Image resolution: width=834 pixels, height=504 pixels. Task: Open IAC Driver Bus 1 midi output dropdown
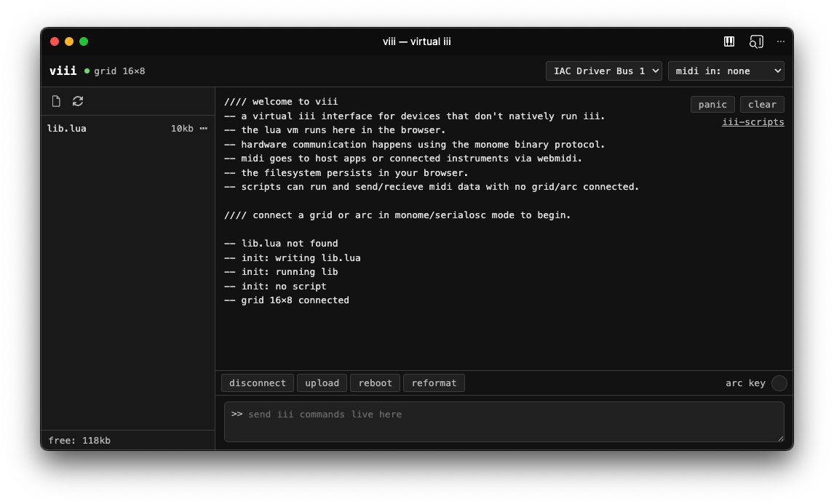coord(604,71)
